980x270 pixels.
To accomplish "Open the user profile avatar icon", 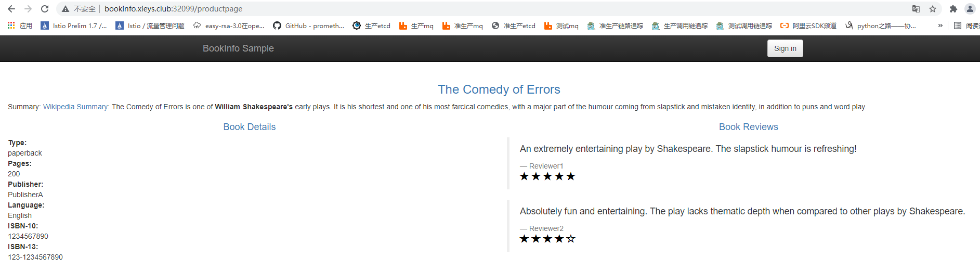I will (x=970, y=9).
